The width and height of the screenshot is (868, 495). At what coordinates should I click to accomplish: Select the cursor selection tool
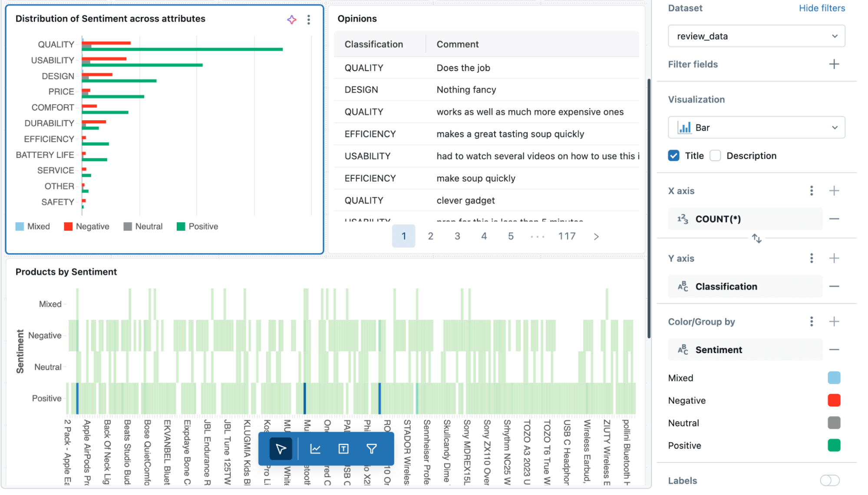click(281, 449)
